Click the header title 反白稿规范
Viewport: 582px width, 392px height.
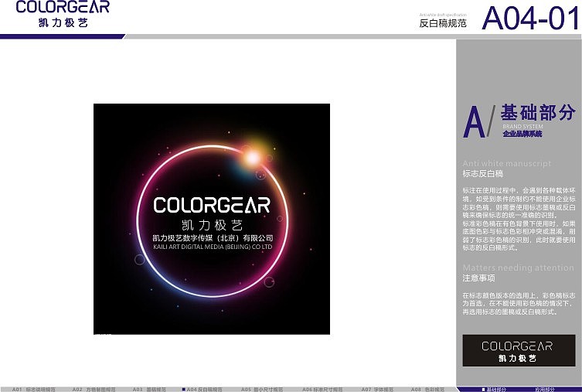tap(443, 23)
